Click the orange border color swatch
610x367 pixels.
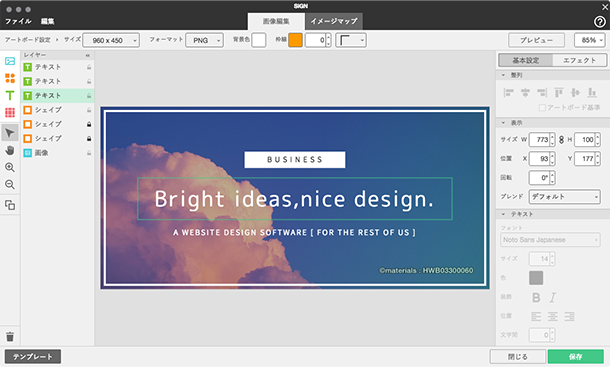(295, 40)
